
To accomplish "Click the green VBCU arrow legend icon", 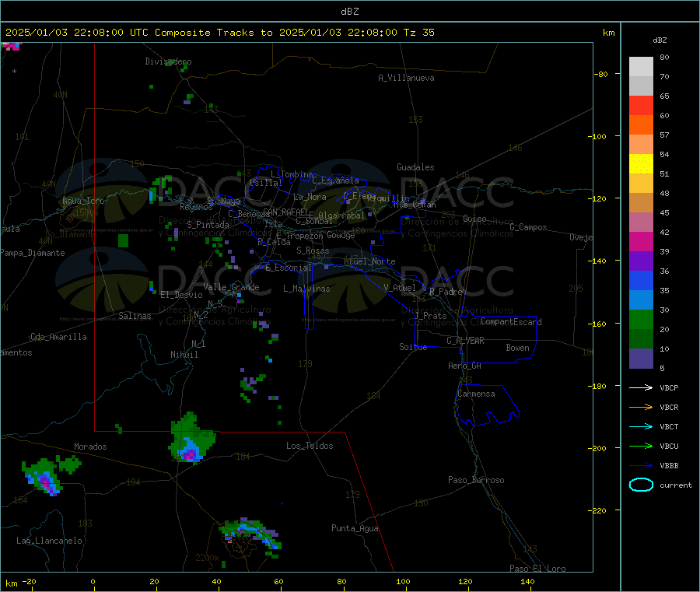I will (641, 446).
